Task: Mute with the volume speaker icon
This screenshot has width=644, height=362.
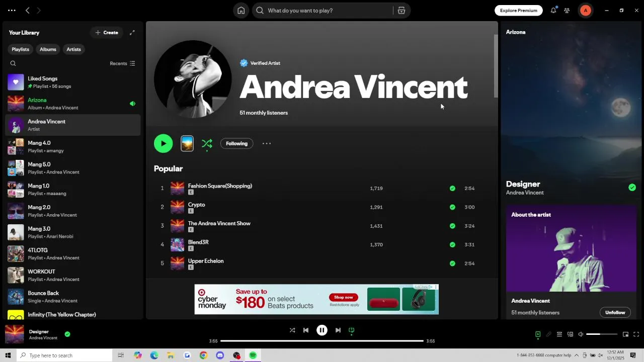Action: coord(581,334)
